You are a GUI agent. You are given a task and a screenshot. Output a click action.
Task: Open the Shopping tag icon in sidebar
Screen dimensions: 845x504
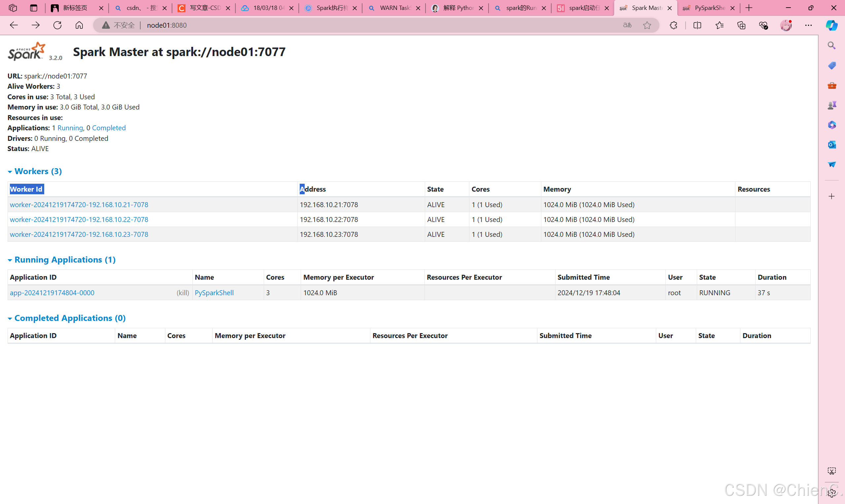[832, 66]
